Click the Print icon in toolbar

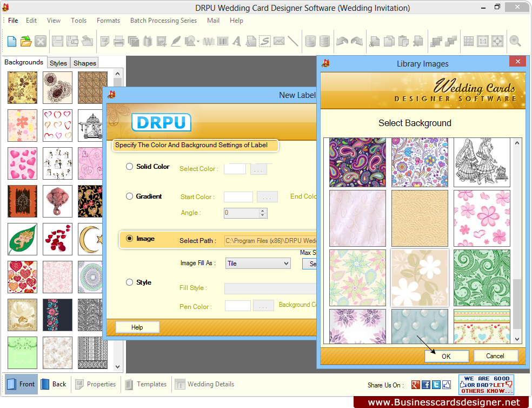coord(119,42)
